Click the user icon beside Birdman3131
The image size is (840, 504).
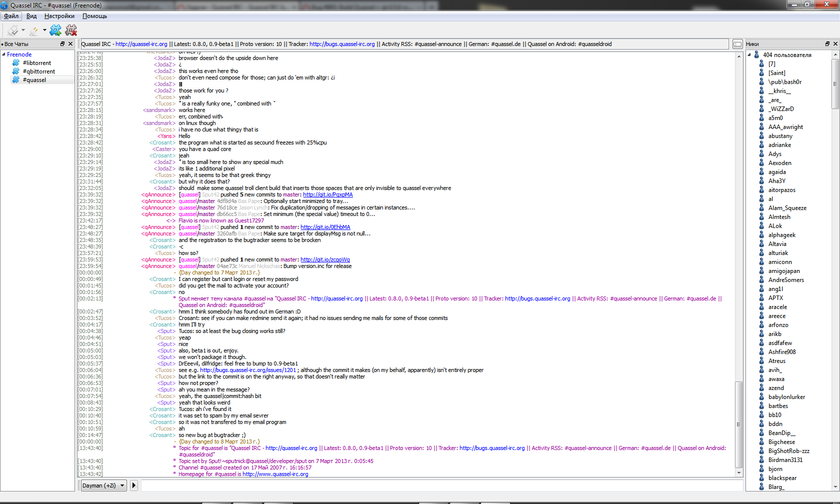click(761, 460)
